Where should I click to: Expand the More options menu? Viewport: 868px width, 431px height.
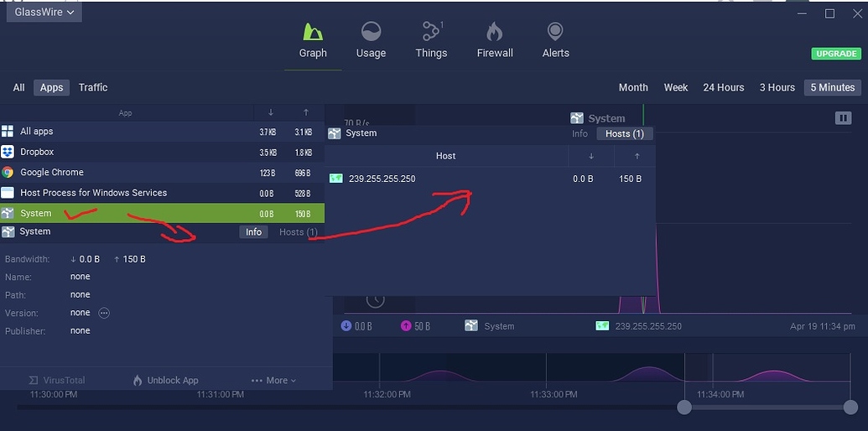[x=274, y=381]
